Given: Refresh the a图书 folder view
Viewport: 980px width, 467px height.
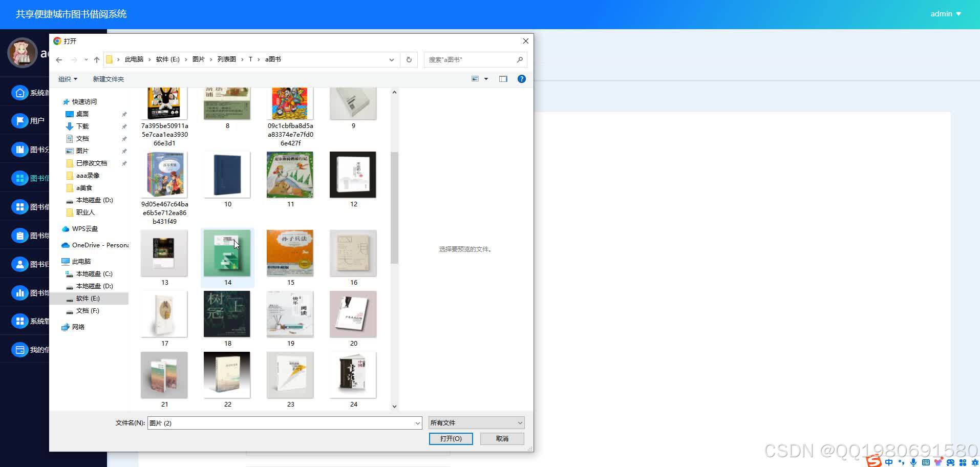Looking at the screenshot, I should tap(409, 59).
